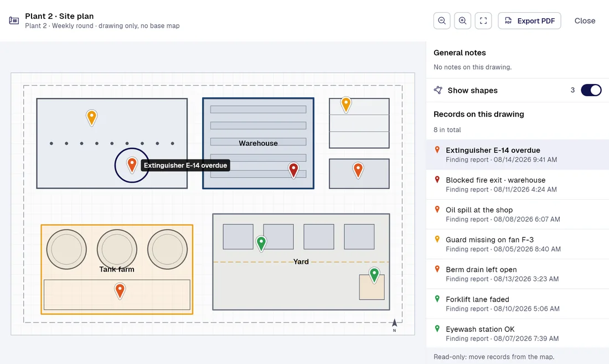Close the site plan view
Screen dimensions: 609x364
click(585, 20)
